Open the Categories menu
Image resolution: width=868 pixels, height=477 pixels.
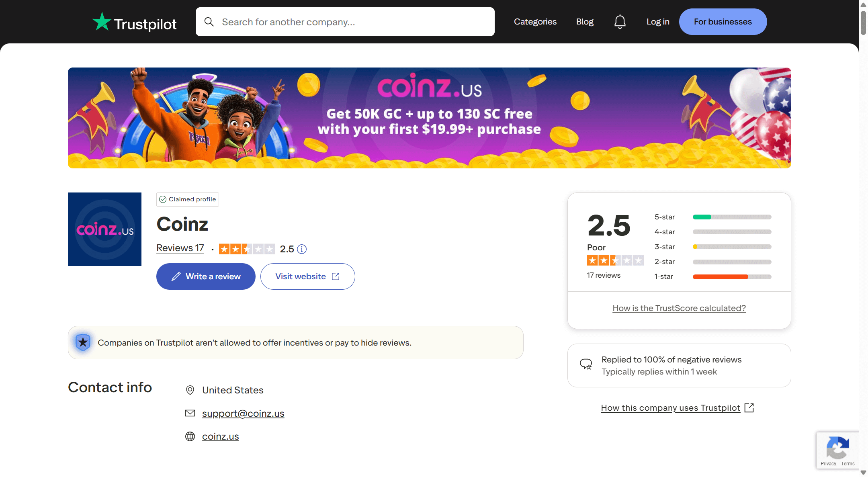(x=535, y=22)
